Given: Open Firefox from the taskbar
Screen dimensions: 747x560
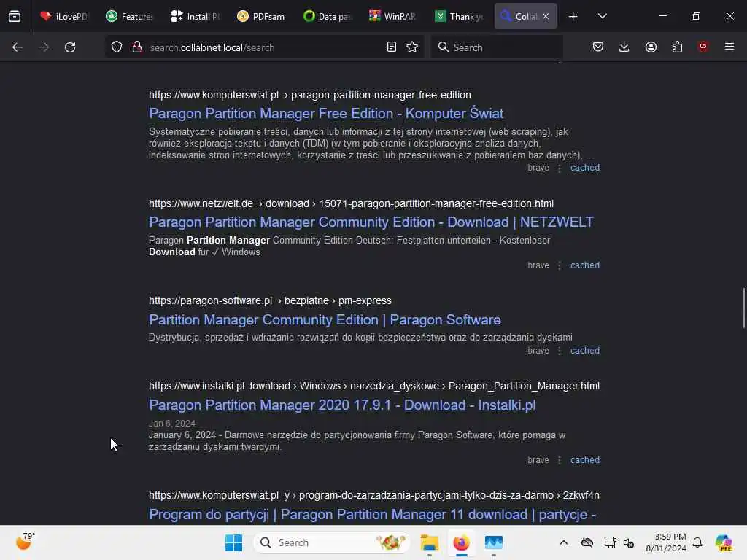Looking at the screenshot, I should [461, 542].
